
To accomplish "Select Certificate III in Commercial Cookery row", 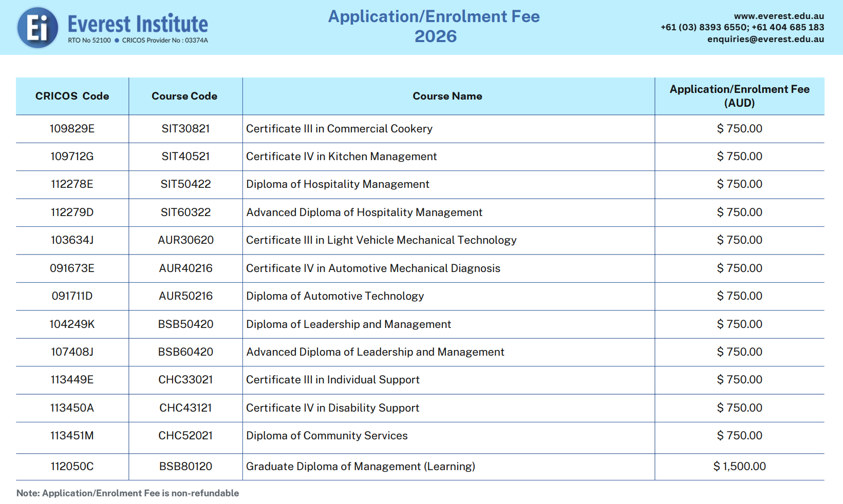I will (339, 129).
